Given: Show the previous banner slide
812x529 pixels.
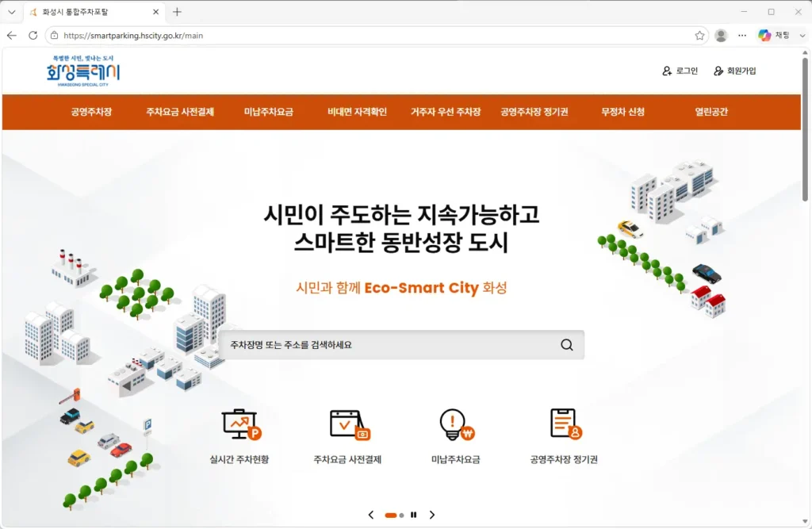Looking at the screenshot, I should [371, 515].
